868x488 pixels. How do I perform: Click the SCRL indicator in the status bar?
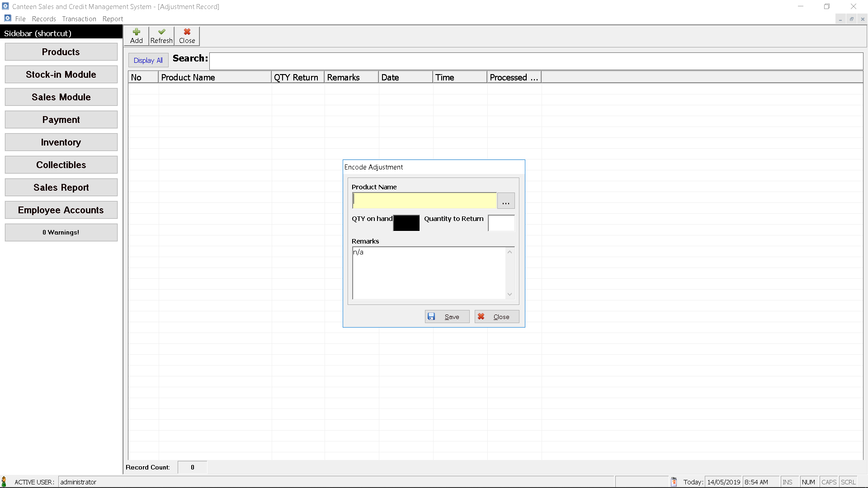pos(848,482)
